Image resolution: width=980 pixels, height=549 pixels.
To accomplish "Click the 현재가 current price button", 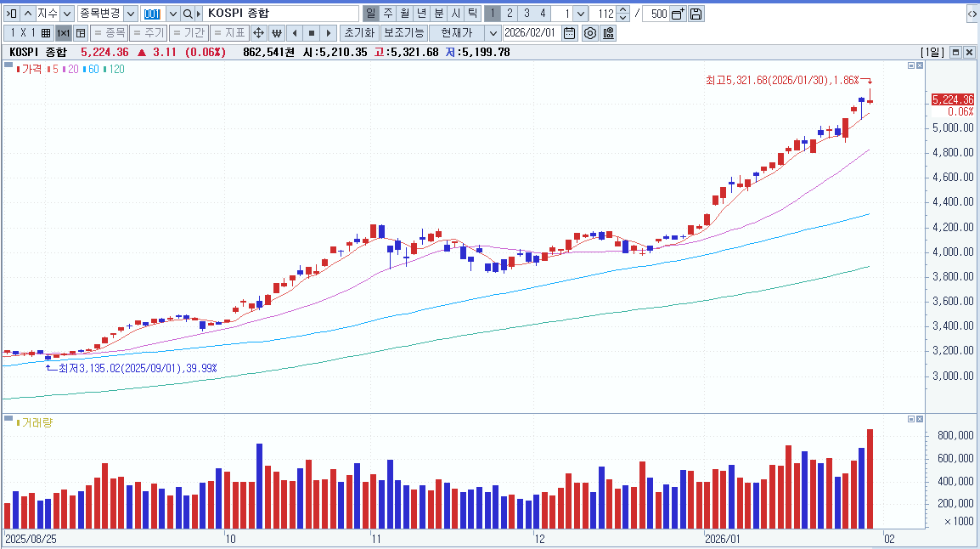I will [x=457, y=33].
